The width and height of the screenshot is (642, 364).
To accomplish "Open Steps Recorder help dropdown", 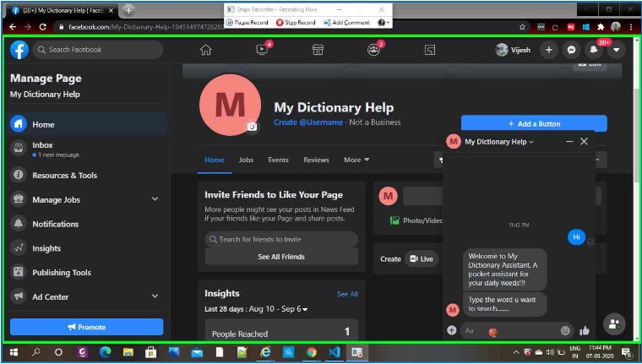I will point(384,23).
